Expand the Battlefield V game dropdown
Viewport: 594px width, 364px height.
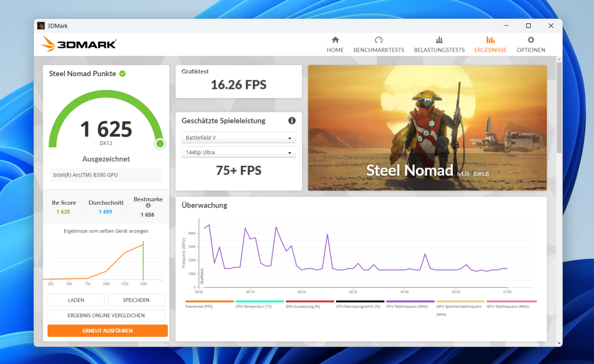[x=239, y=137]
